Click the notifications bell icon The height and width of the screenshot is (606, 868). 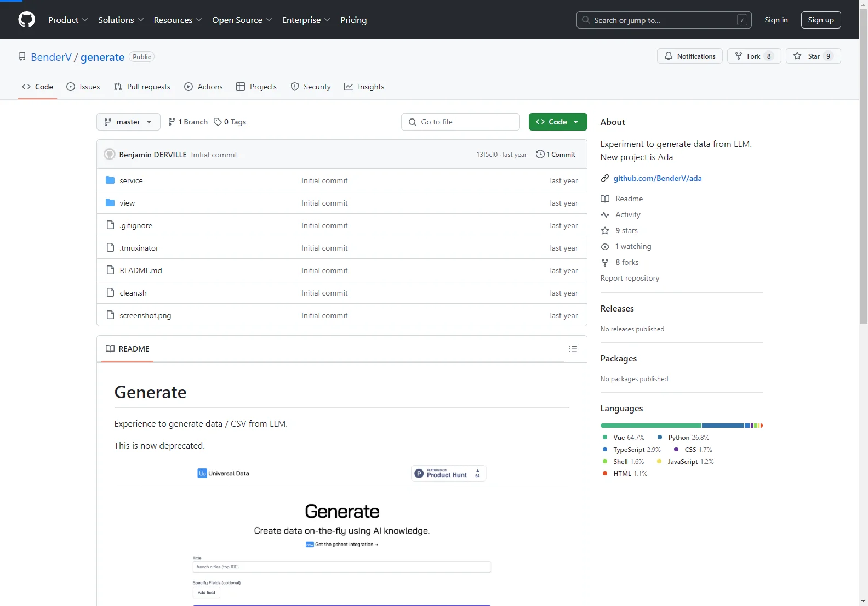click(669, 56)
